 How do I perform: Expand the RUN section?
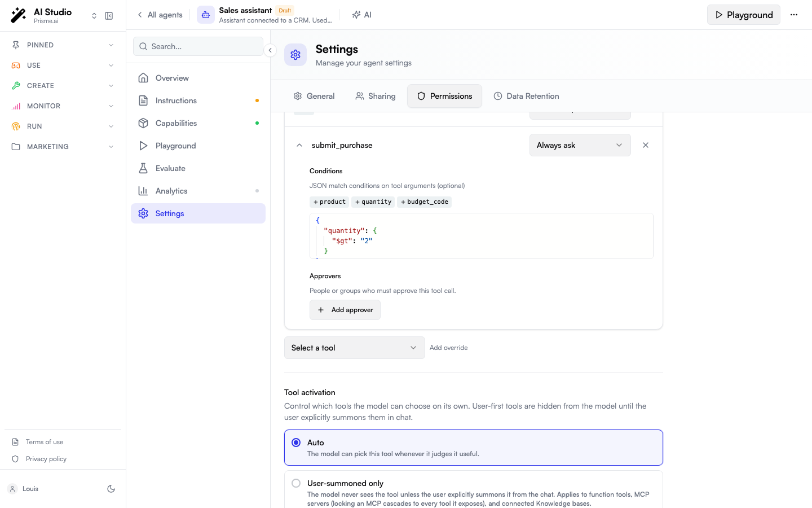tap(63, 126)
